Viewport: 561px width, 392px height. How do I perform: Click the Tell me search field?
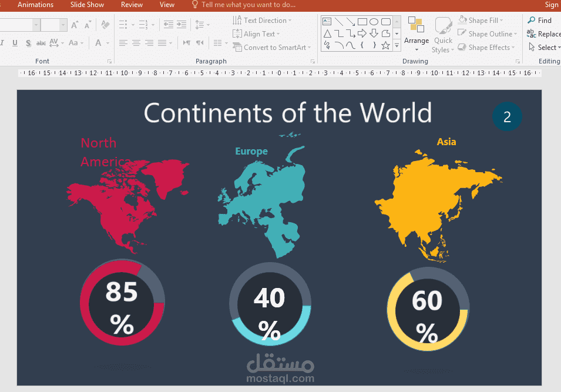pos(244,5)
